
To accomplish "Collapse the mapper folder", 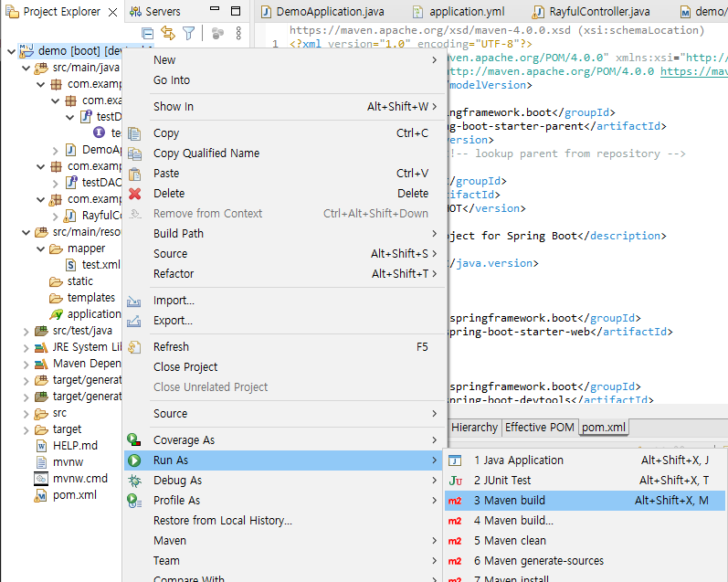I will 41,249.
